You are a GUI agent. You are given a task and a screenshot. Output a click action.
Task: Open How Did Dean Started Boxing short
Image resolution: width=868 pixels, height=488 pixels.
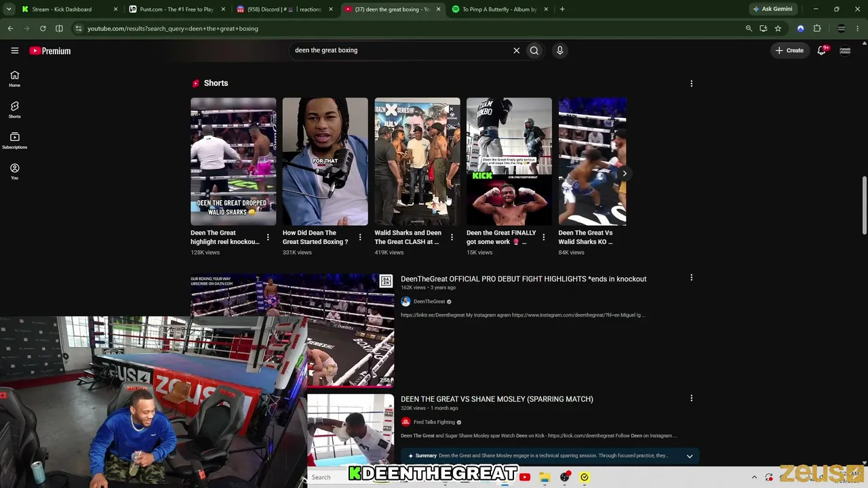coord(325,161)
